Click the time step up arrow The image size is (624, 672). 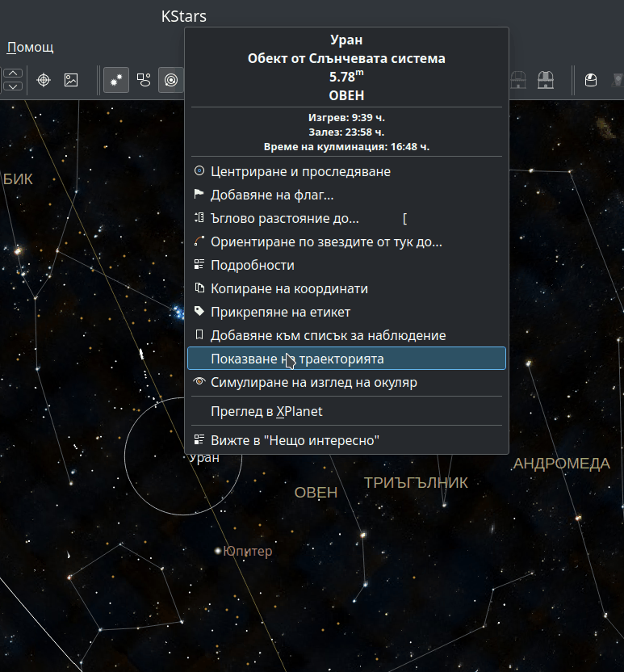pos(13,74)
